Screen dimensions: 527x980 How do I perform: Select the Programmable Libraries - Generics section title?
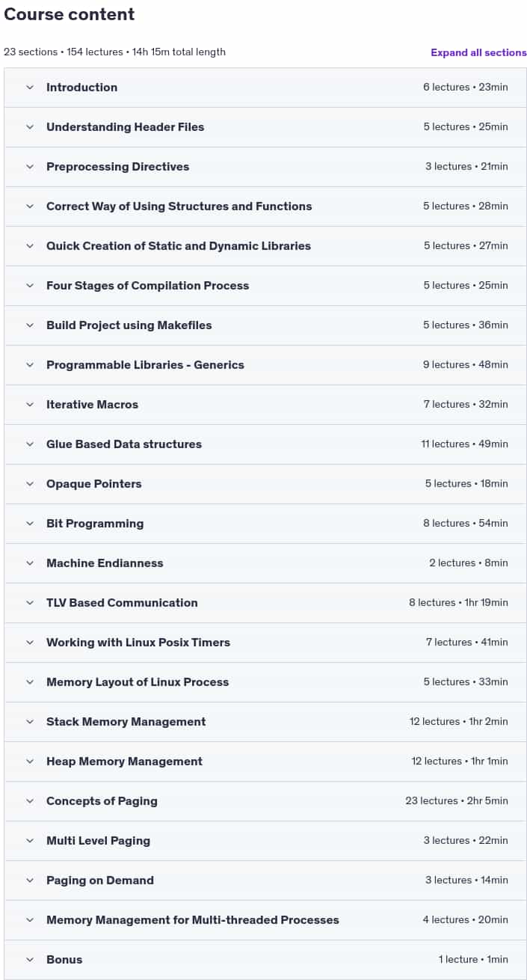145,365
